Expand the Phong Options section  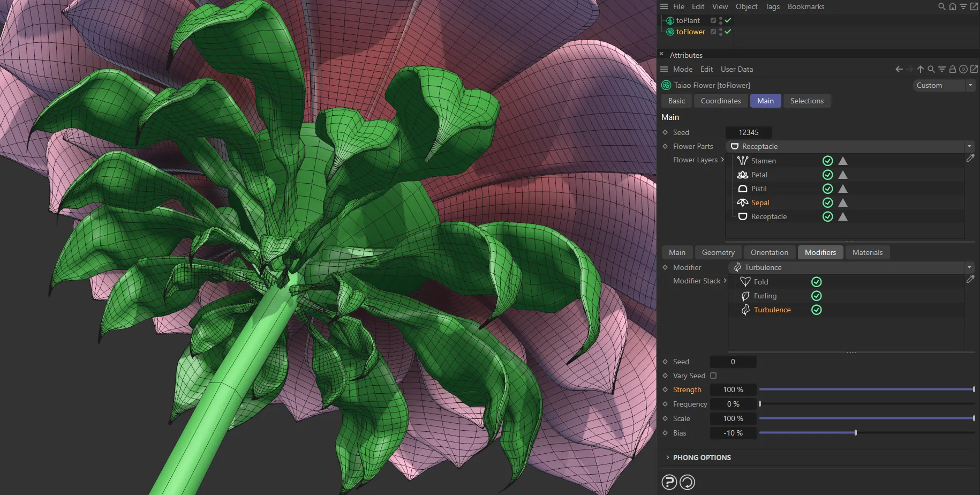coord(702,457)
